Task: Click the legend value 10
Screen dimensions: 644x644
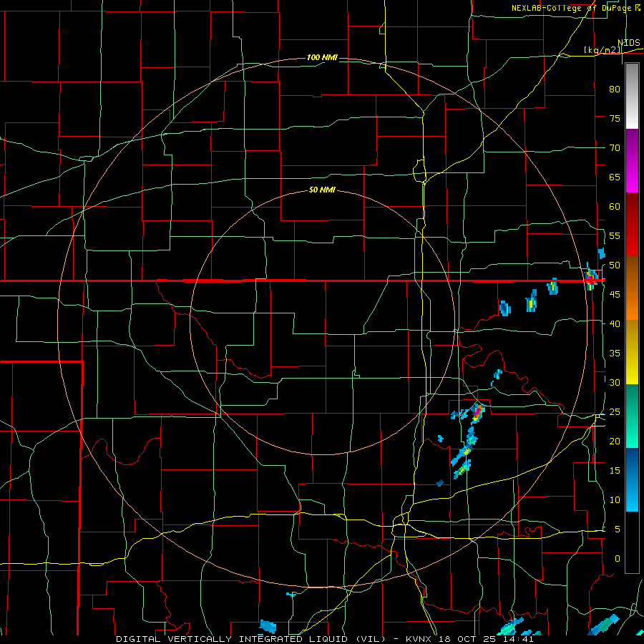Action: click(x=615, y=500)
